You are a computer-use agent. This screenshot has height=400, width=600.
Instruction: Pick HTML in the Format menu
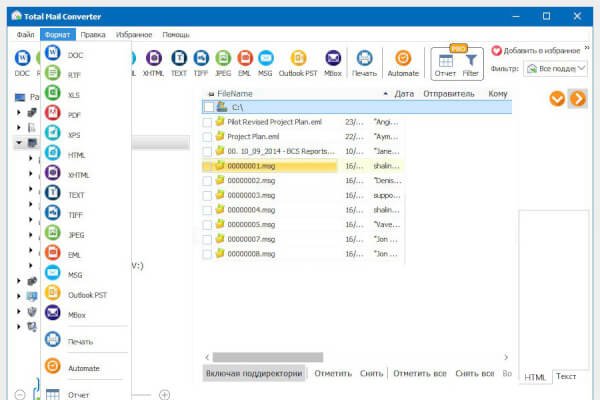76,155
